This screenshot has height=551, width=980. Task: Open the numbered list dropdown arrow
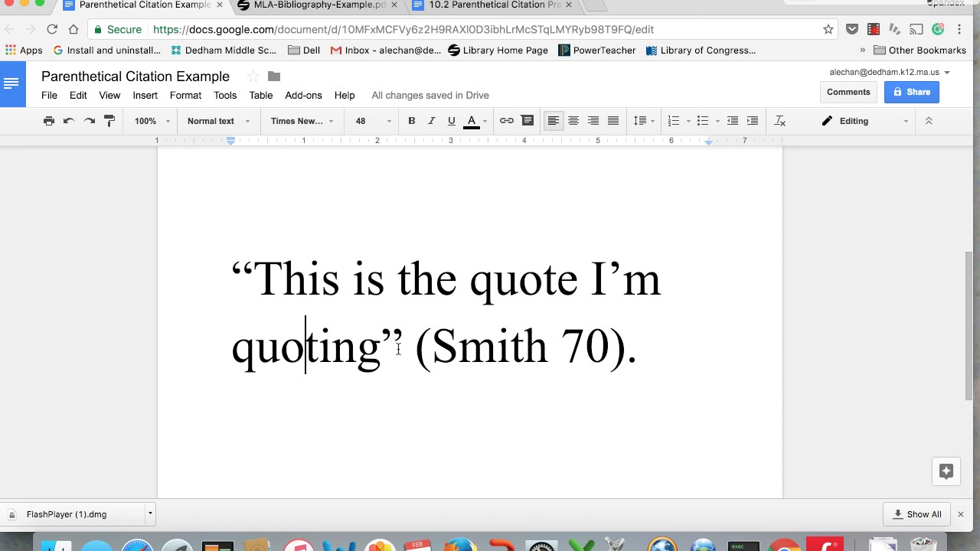688,121
